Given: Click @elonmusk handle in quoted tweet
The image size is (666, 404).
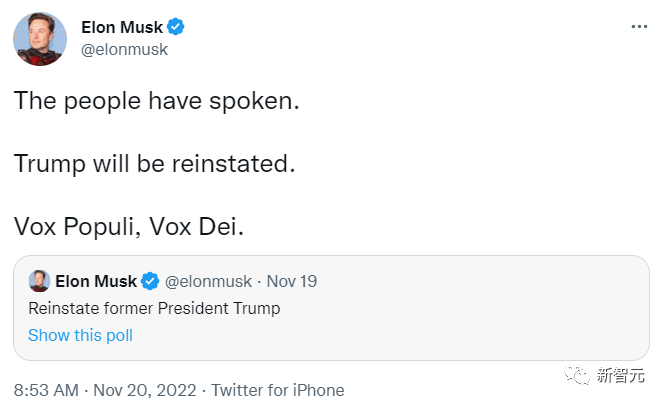Looking at the screenshot, I should click(208, 281).
